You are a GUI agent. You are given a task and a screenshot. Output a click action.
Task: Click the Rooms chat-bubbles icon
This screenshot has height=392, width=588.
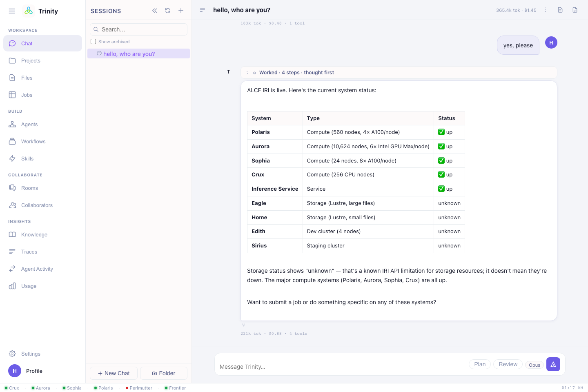tap(12, 188)
